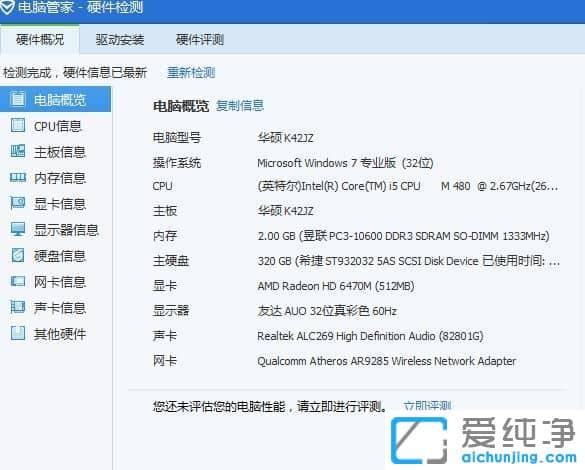Select the 其他硬件 list entry text

pos(60,334)
